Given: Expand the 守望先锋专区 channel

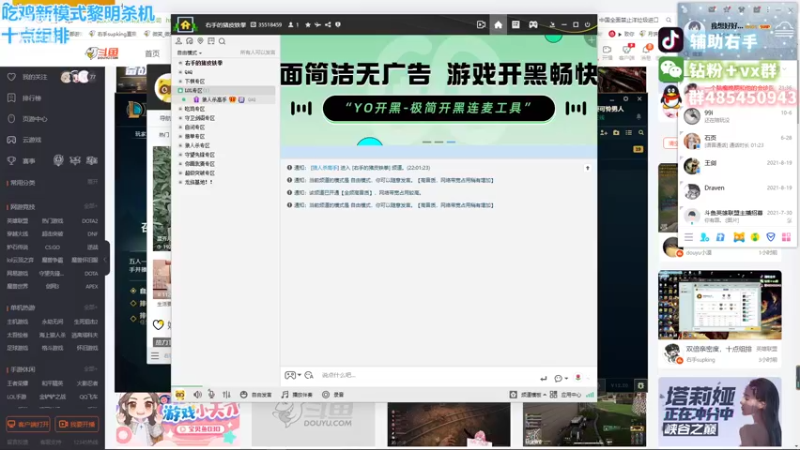Looking at the screenshot, I should click(180, 155).
